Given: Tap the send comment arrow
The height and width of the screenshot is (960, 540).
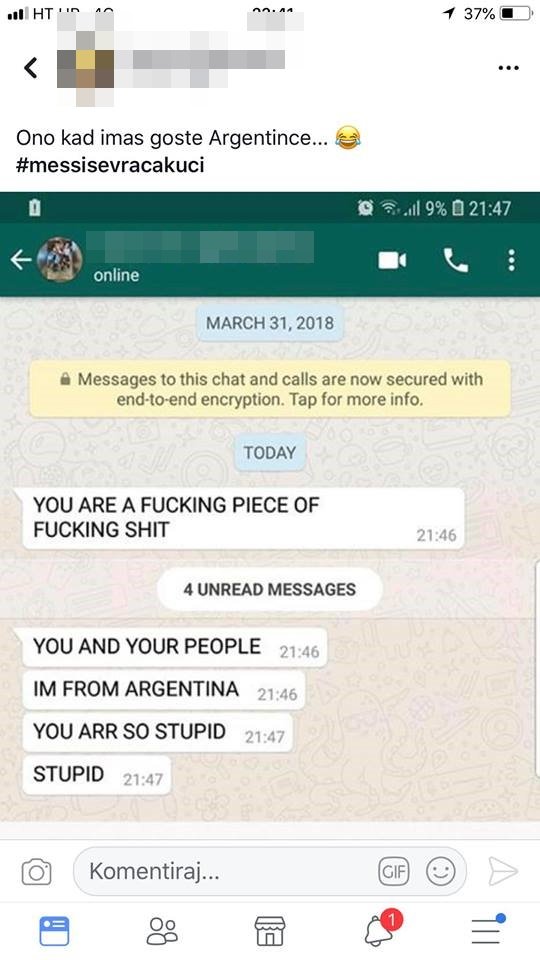Looking at the screenshot, I should click(503, 871).
